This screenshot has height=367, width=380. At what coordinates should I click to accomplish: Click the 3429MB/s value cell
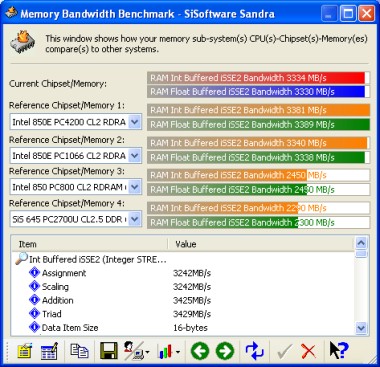coord(192,314)
